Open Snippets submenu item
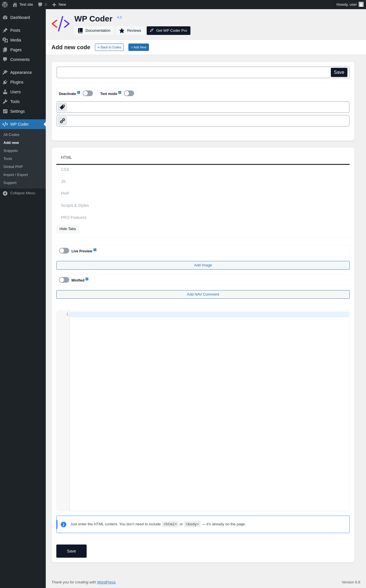The image size is (366, 588). [23, 151]
